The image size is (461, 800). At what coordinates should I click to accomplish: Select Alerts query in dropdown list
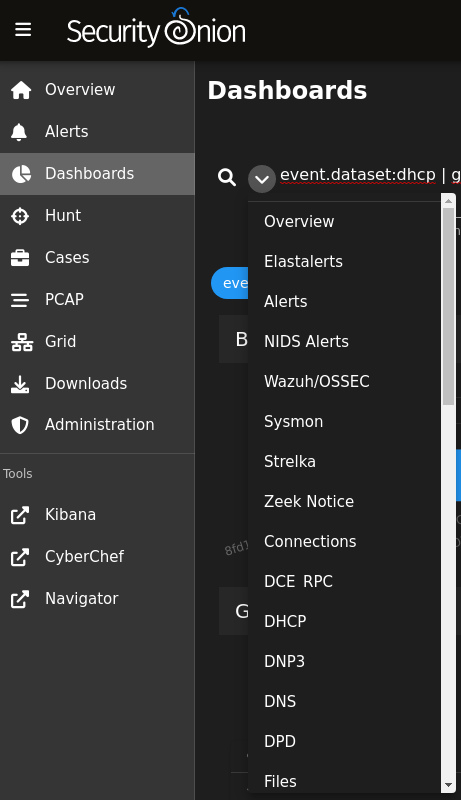344,302
